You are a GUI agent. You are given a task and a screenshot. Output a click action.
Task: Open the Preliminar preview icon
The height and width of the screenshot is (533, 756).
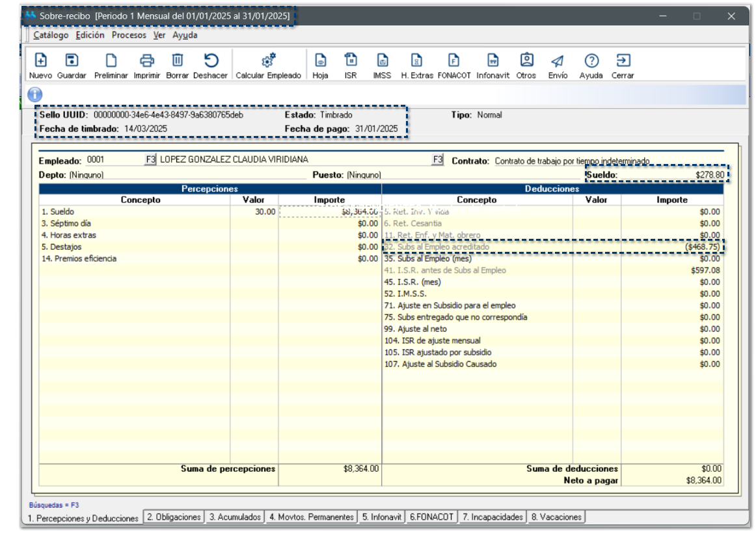point(111,61)
